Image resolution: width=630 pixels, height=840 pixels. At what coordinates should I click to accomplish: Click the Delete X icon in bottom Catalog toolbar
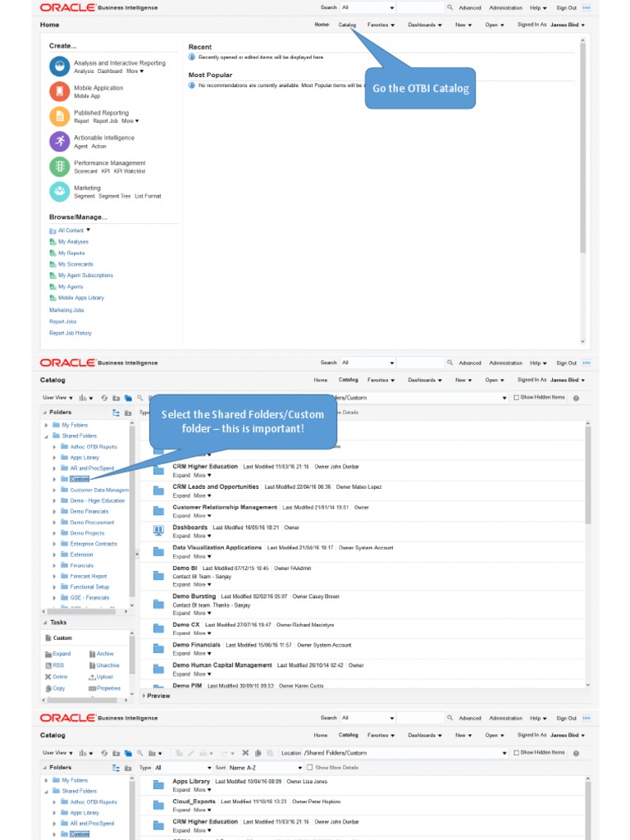click(x=245, y=753)
